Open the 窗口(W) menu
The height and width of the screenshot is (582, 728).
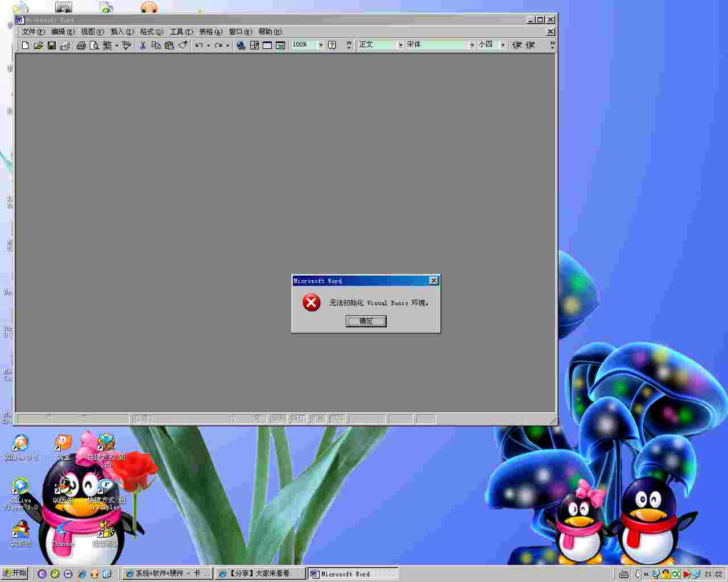(240, 32)
